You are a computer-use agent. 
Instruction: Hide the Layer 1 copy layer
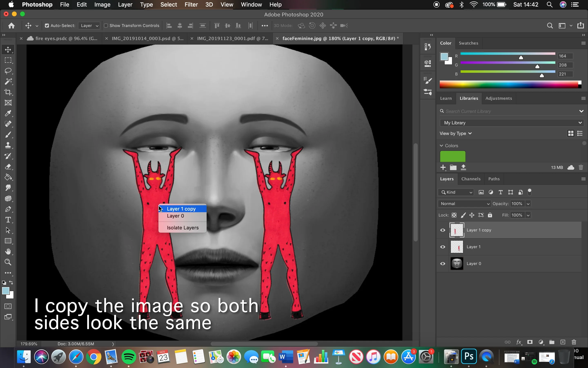443,230
